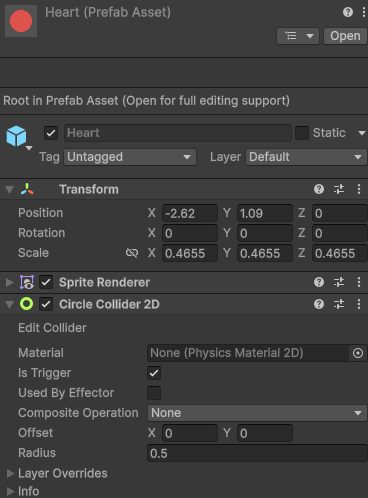Click the Open prefab button

(345, 36)
